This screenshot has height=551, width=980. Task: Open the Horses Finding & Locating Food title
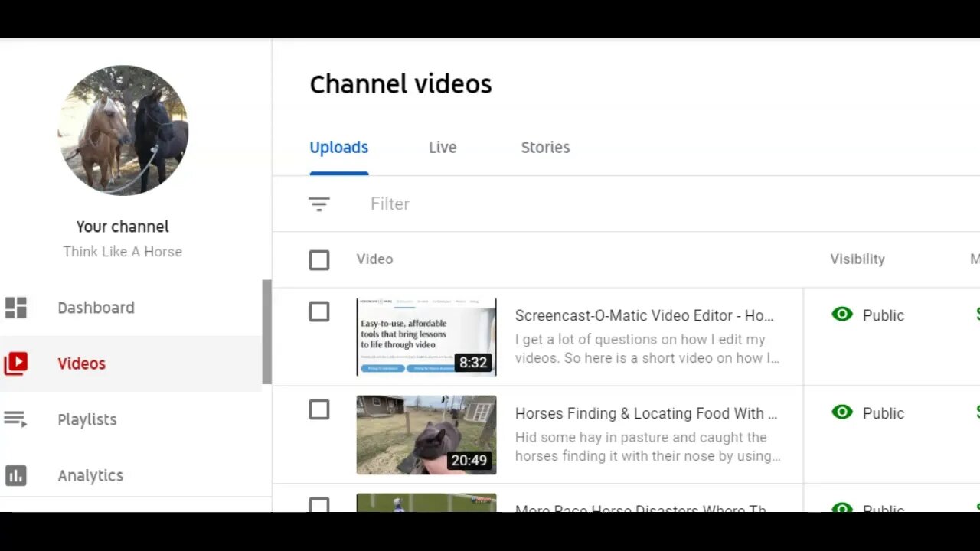(x=646, y=413)
